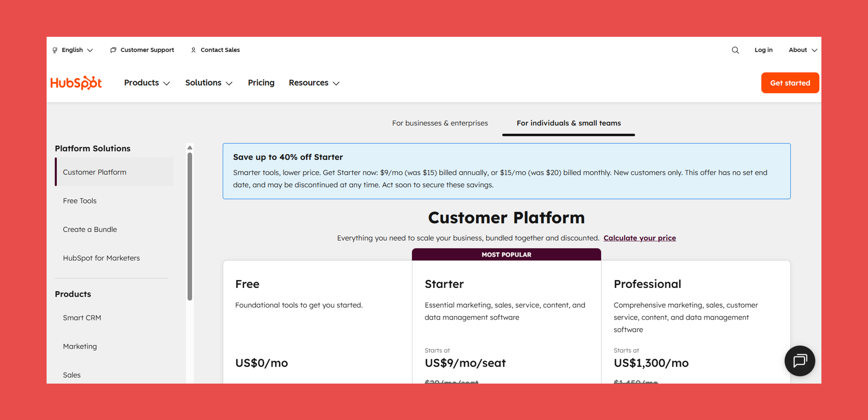Open the About dropdown
868x420 pixels.
[802, 50]
